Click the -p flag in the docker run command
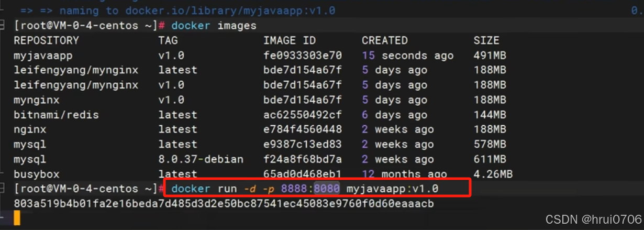644x230 pixels. [270, 189]
